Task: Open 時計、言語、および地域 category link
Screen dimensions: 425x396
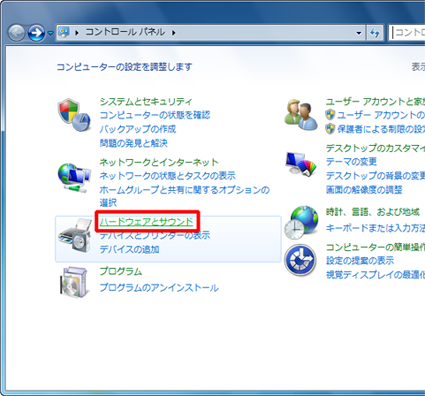Action: point(373,212)
